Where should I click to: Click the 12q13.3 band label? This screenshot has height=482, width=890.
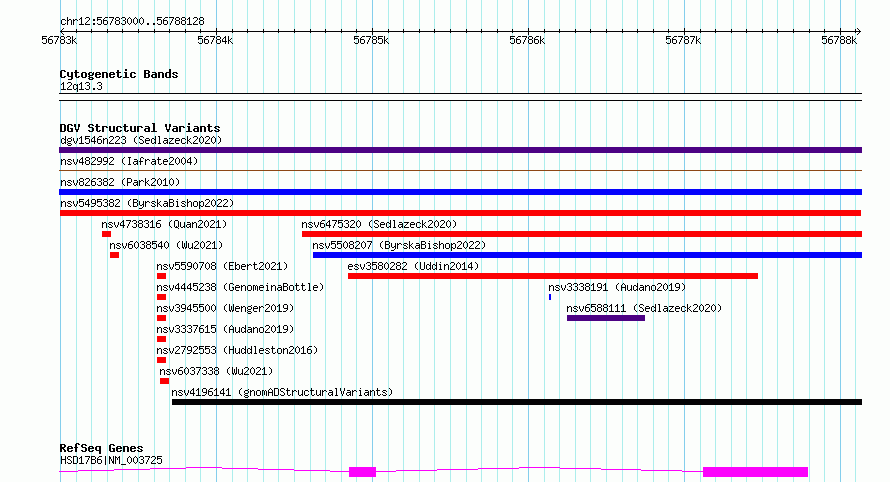pyautogui.click(x=81, y=86)
